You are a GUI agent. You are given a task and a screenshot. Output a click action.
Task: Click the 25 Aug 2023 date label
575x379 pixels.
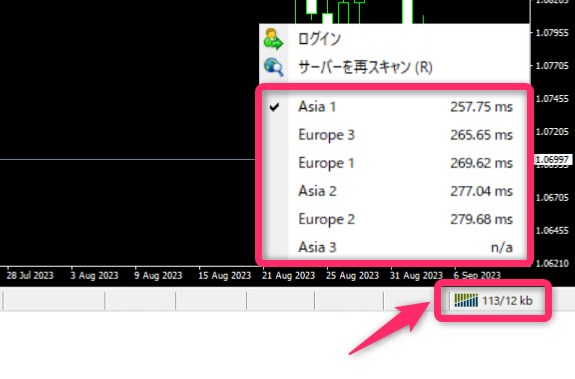[352, 275]
